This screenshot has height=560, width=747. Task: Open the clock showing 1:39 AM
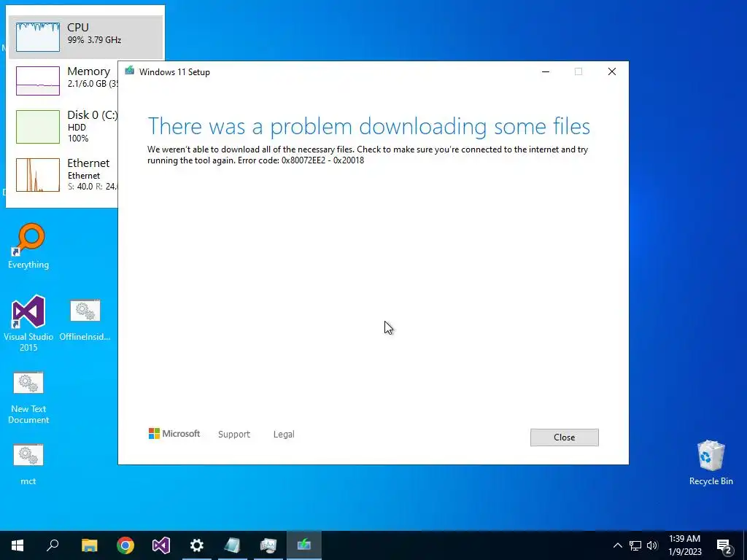[684, 545]
